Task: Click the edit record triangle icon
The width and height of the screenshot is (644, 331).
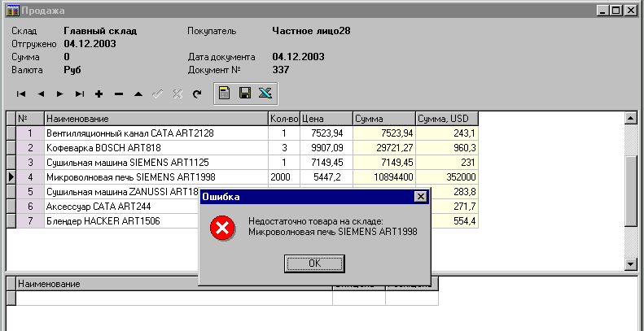Action: pos(138,94)
